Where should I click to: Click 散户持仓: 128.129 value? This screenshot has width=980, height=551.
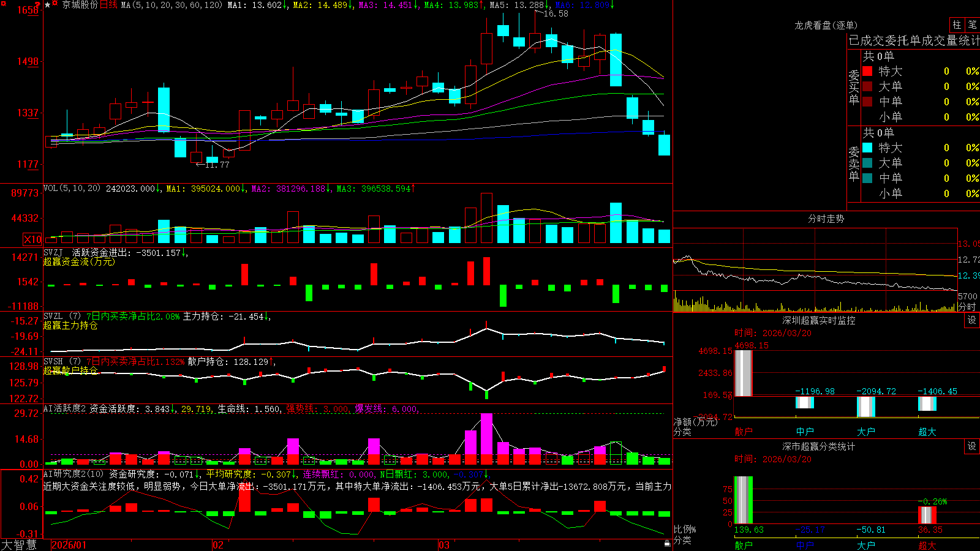[228, 361]
